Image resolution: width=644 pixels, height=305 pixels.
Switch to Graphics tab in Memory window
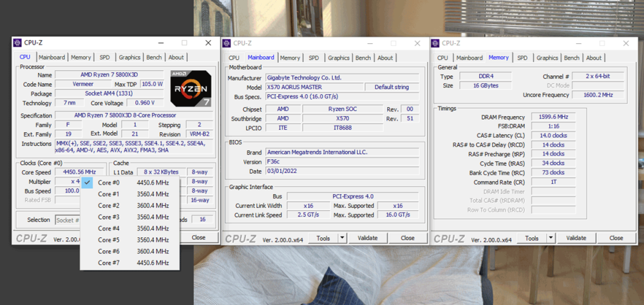pyautogui.click(x=547, y=57)
